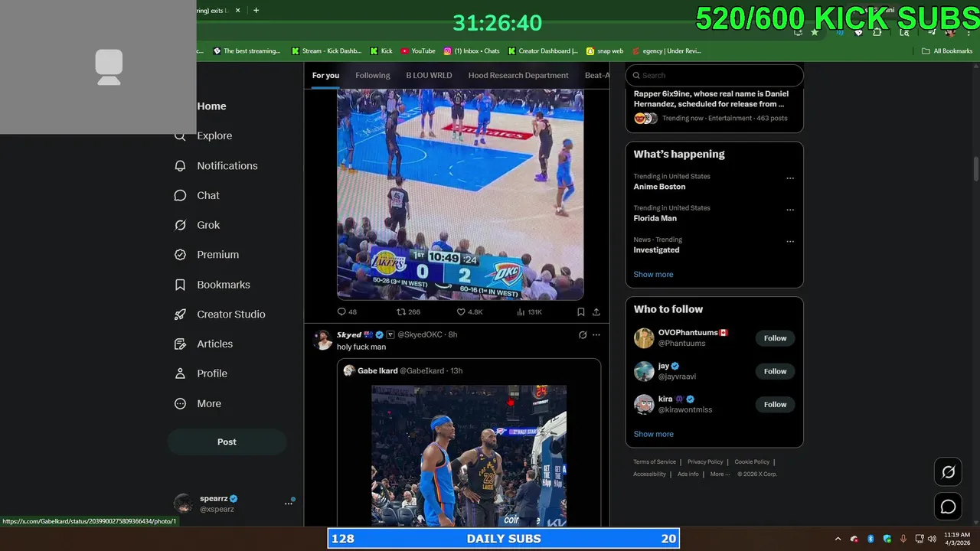Go to Premium in the sidebar
This screenshot has height=551, width=980.
point(207,255)
